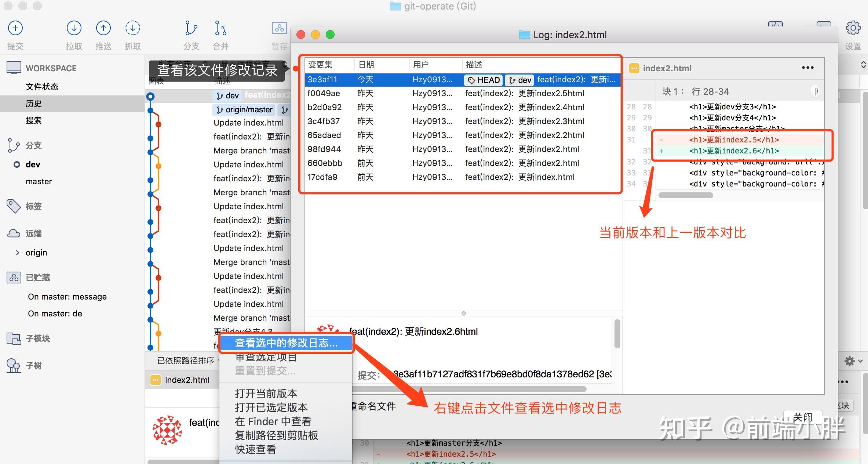
Task: Click the 子模块 (Submodules) sidebar icon
Action: pyautogui.click(x=14, y=338)
